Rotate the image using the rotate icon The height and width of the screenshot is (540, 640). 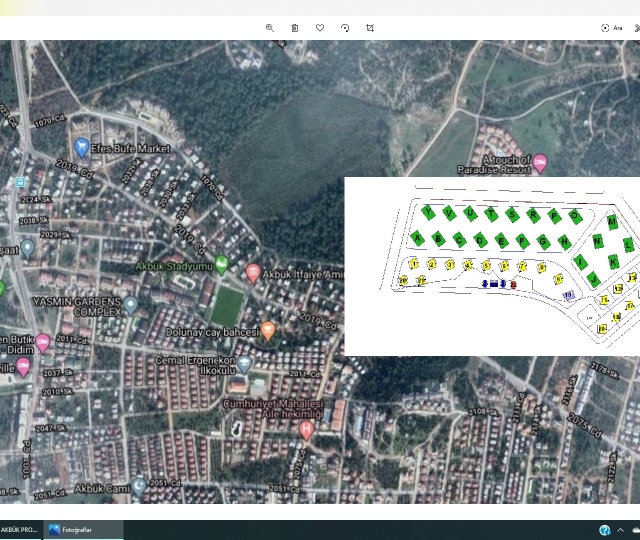345,28
